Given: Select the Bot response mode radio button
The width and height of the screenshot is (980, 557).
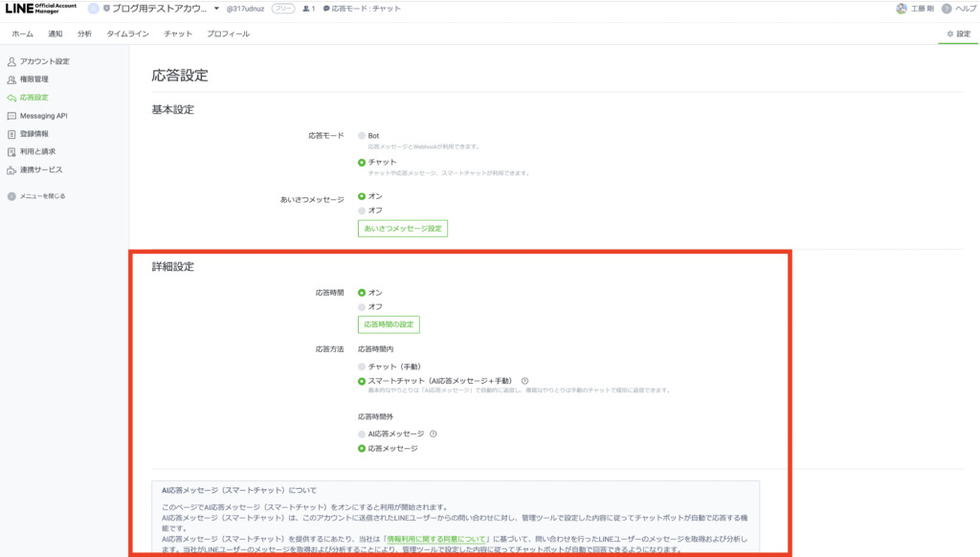Looking at the screenshot, I should click(x=362, y=136).
